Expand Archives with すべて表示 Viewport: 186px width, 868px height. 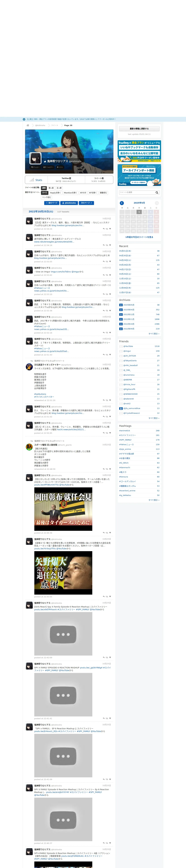tap(154, 334)
